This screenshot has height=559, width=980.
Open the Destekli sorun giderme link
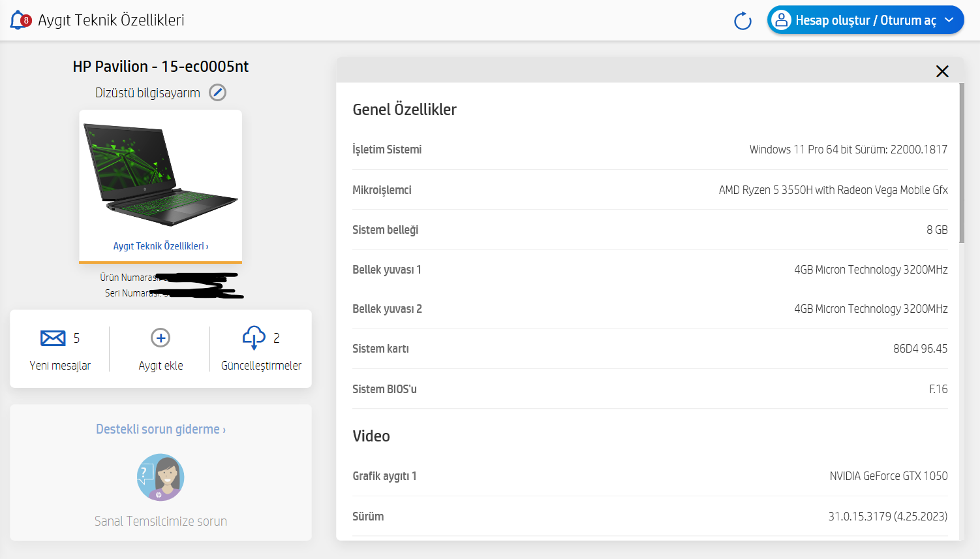point(161,429)
